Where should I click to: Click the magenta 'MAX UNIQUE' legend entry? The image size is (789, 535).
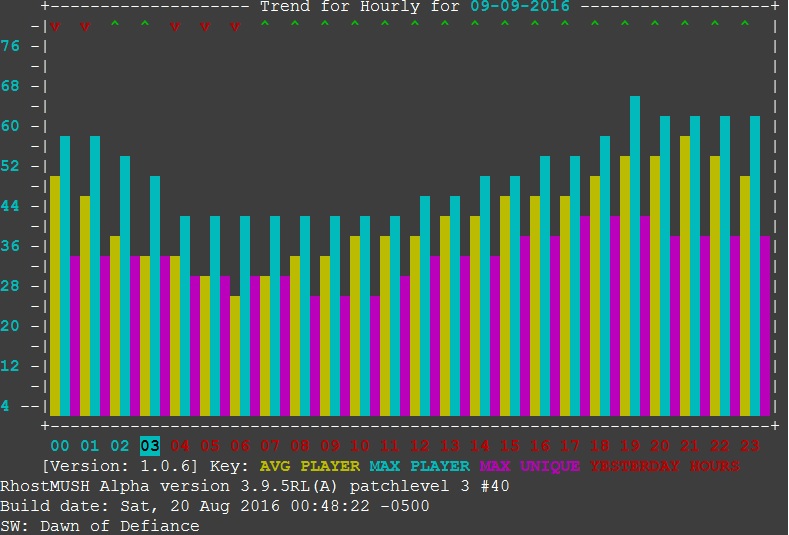530,466
